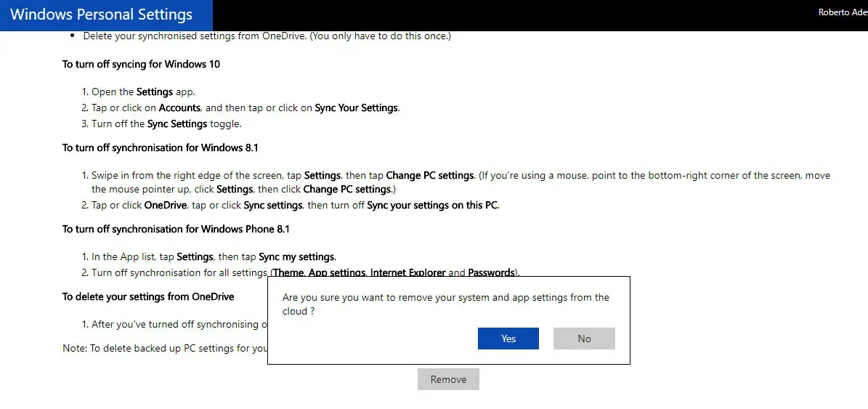
Task: Click bold Settings in 'Open the Settings app'
Action: tap(154, 92)
